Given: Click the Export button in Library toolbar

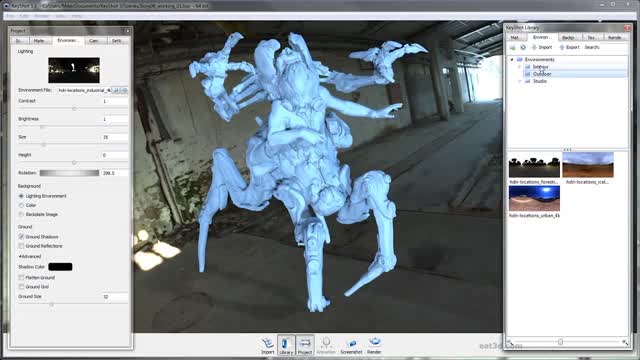Looking at the screenshot, I should pos(569,47).
